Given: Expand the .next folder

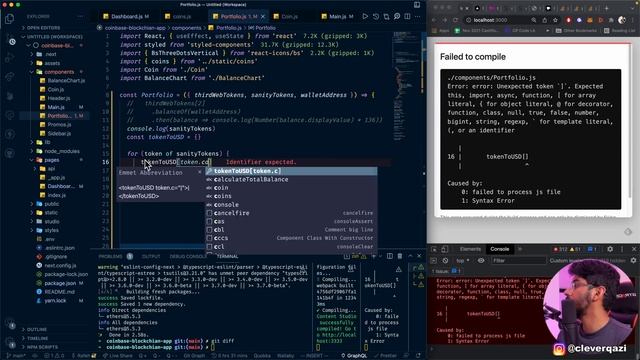Looking at the screenshot, I should point(51,54).
